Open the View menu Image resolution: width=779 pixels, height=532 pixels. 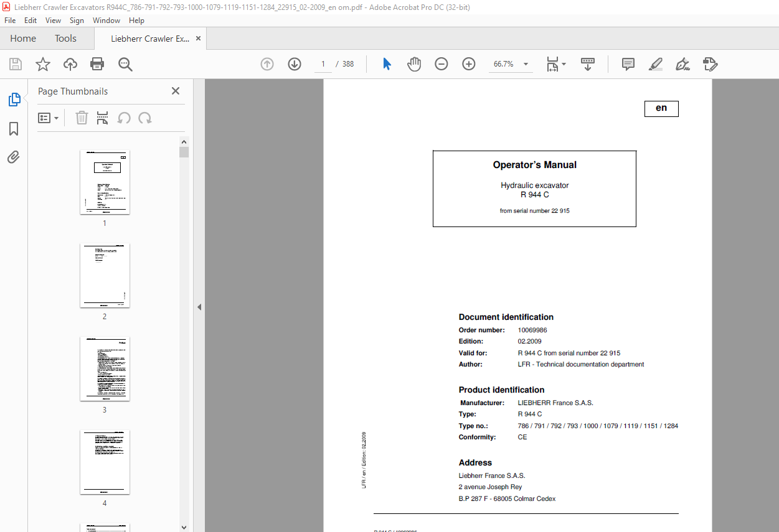[54, 21]
